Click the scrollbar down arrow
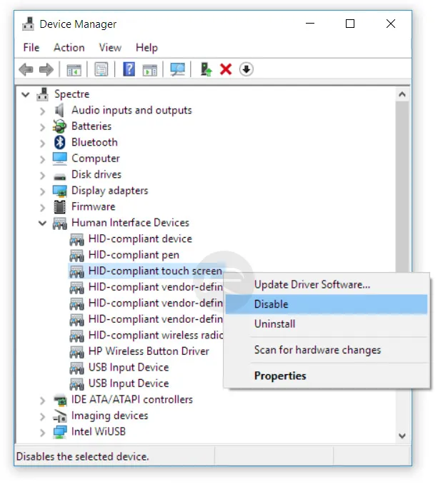Screen dimensions: 448x487 (x=402, y=436)
